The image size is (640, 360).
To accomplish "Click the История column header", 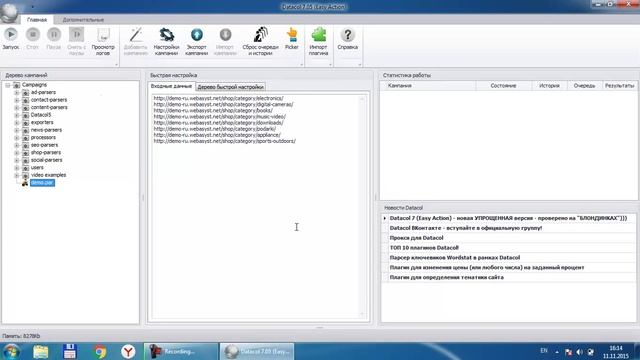I will click(x=549, y=86).
